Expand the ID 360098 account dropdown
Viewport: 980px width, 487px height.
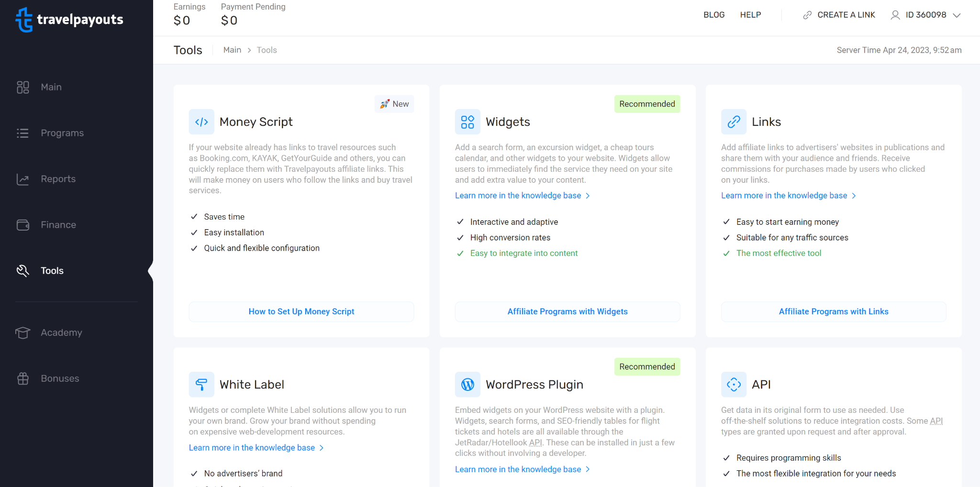tap(957, 15)
